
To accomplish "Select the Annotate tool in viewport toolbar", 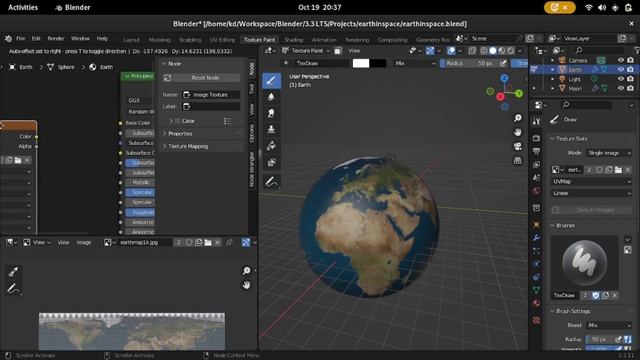I will click(271, 182).
